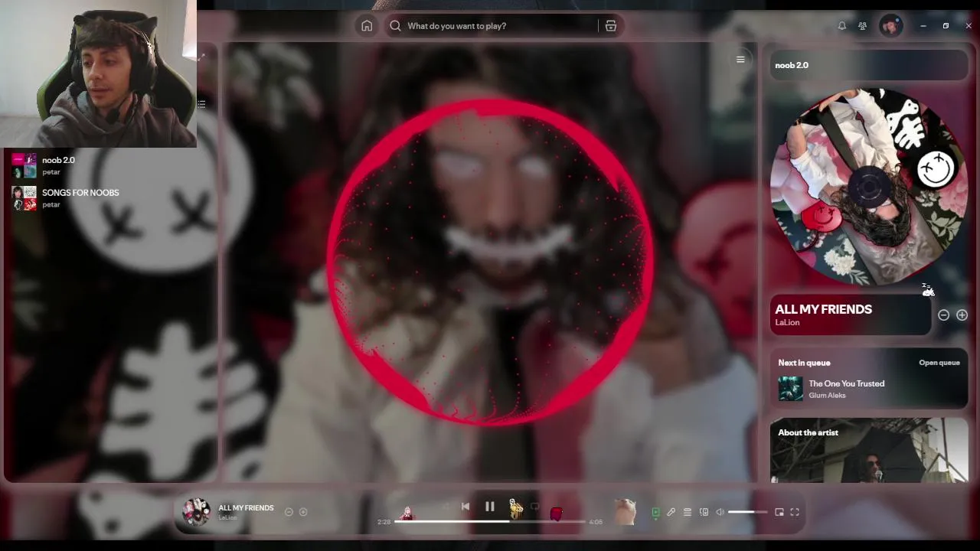The height and width of the screenshot is (551, 980).
Task: Click the elapsed time 2:28 label
Action: 384,522
